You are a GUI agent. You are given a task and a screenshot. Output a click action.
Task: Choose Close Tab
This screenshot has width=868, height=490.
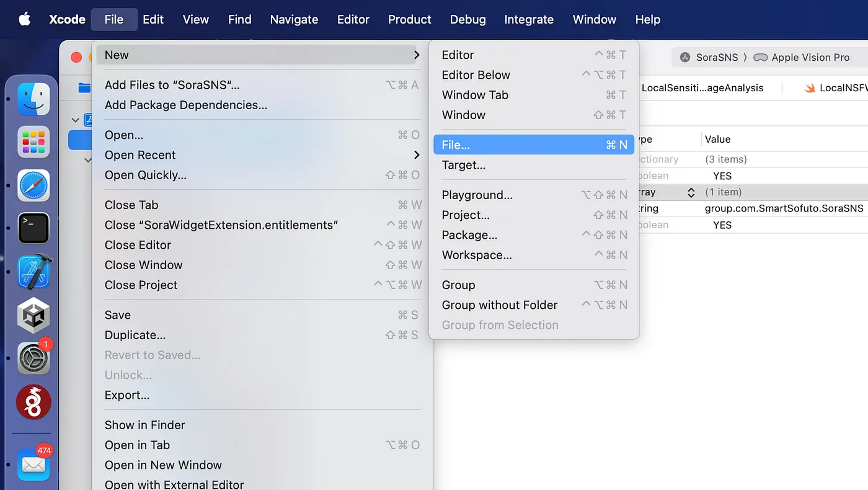click(x=262, y=205)
